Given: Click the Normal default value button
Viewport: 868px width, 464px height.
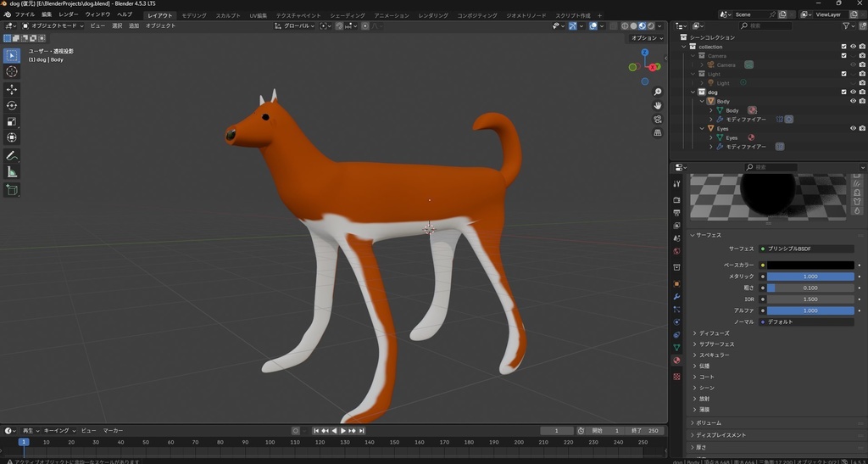Looking at the screenshot, I should (x=807, y=321).
